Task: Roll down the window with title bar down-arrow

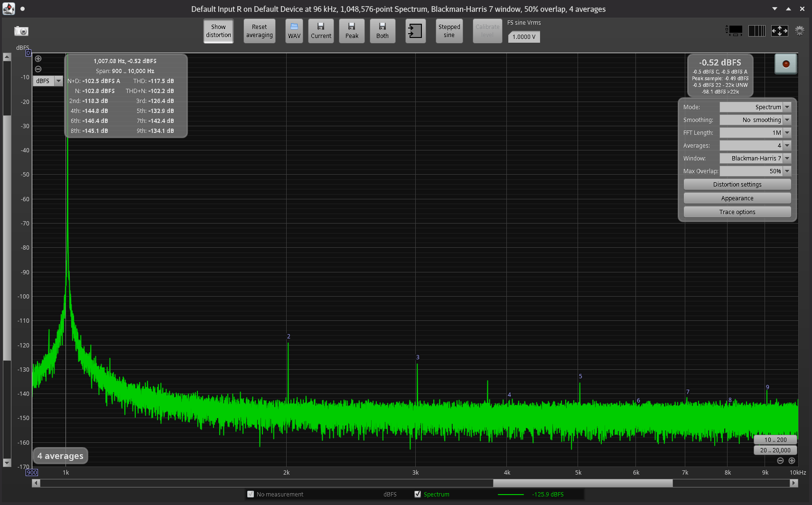Action: [775, 9]
